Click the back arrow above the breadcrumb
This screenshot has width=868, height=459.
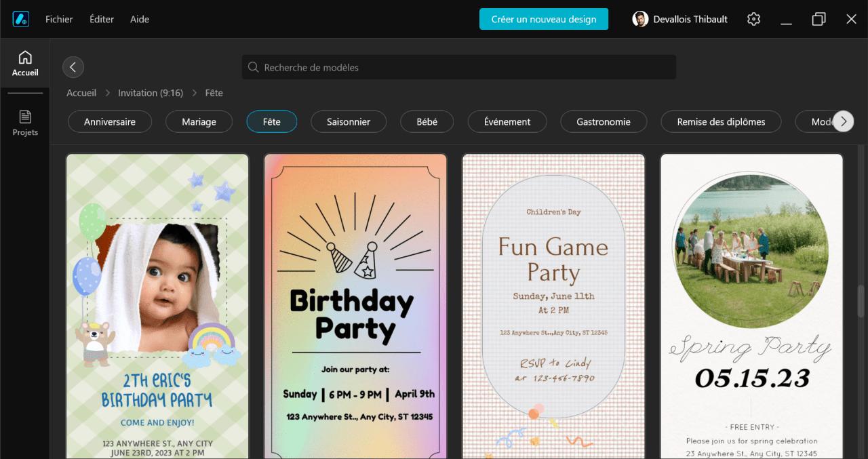(73, 66)
